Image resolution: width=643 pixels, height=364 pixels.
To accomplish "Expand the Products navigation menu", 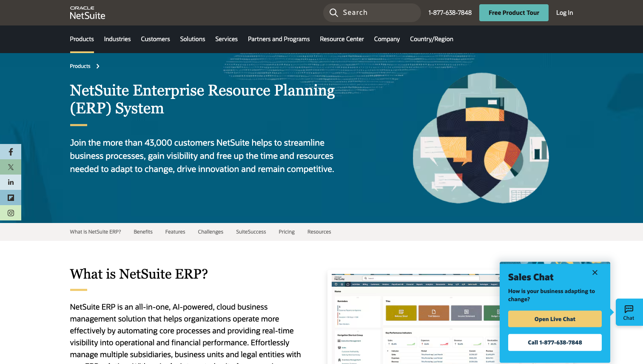I will (x=82, y=39).
